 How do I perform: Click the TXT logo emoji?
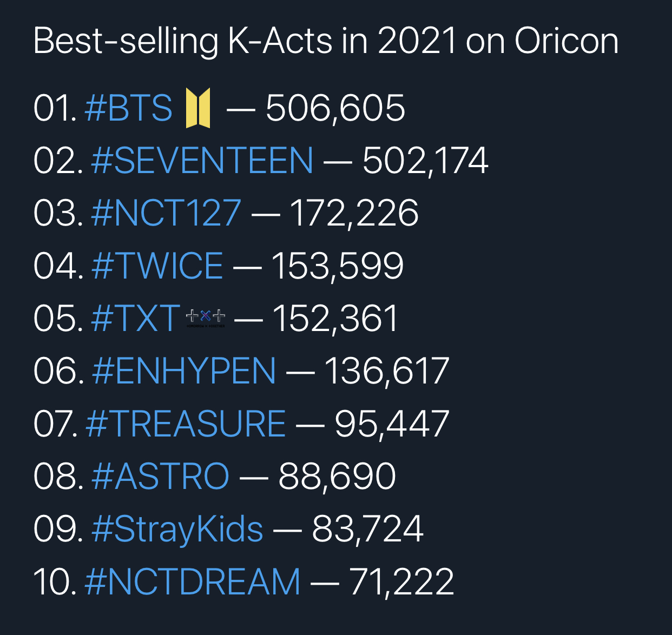coord(206,317)
